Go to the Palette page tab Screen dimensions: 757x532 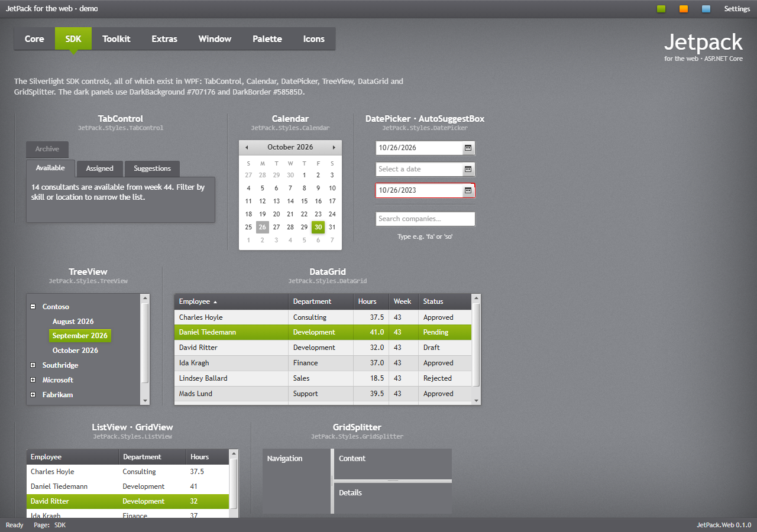coord(267,39)
